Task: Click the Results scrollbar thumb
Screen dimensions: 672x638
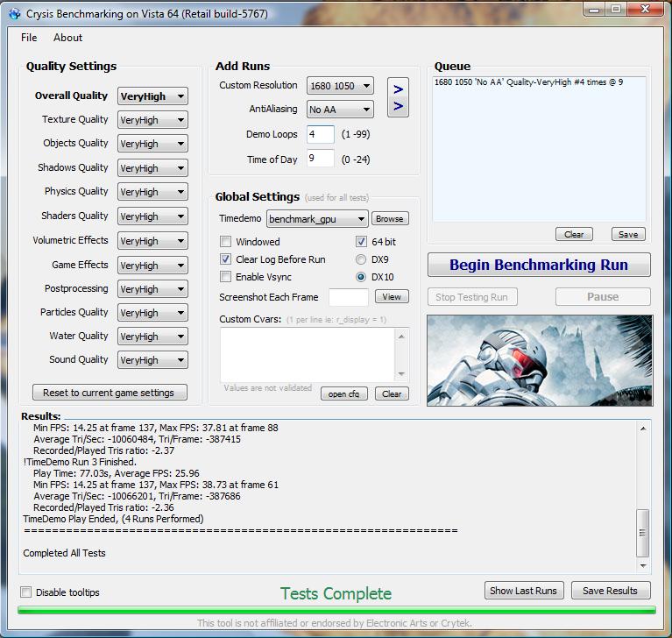Action: coord(643,533)
